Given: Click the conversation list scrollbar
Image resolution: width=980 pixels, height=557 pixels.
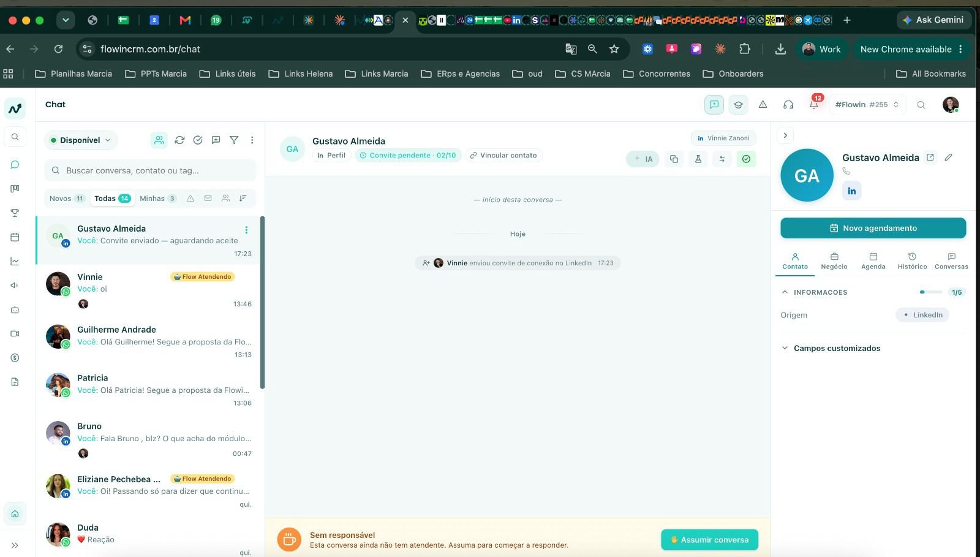Looking at the screenshot, I should pyautogui.click(x=262, y=303).
